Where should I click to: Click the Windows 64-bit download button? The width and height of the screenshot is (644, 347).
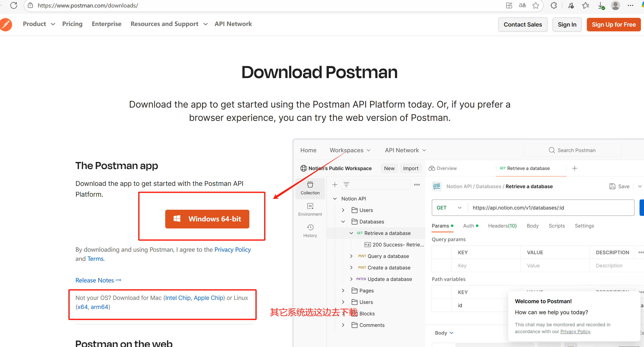point(207,219)
